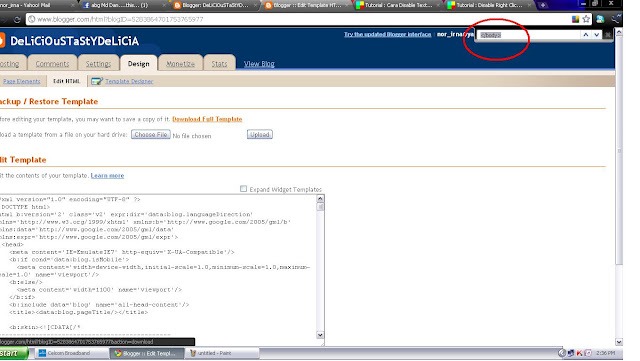The width and height of the screenshot is (640, 361).
Task: Click inside the template HTML code editor
Action: tap(157, 268)
